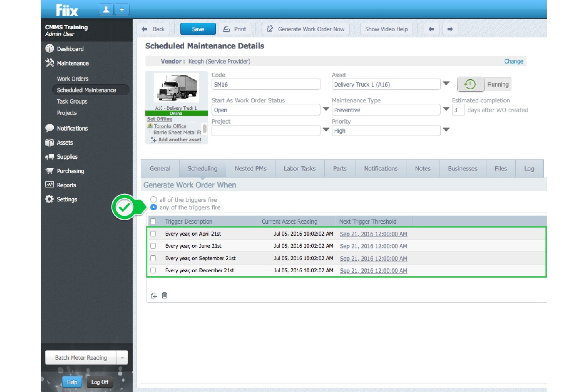Open the Notifications section in sidebar
The height and width of the screenshot is (392, 588).
pyautogui.click(x=49, y=128)
